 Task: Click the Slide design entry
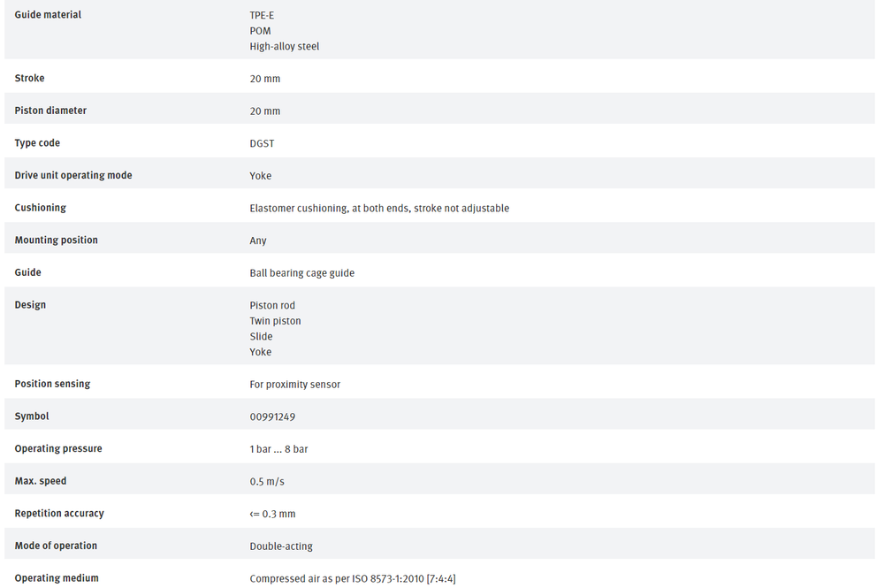pos(262,337)
